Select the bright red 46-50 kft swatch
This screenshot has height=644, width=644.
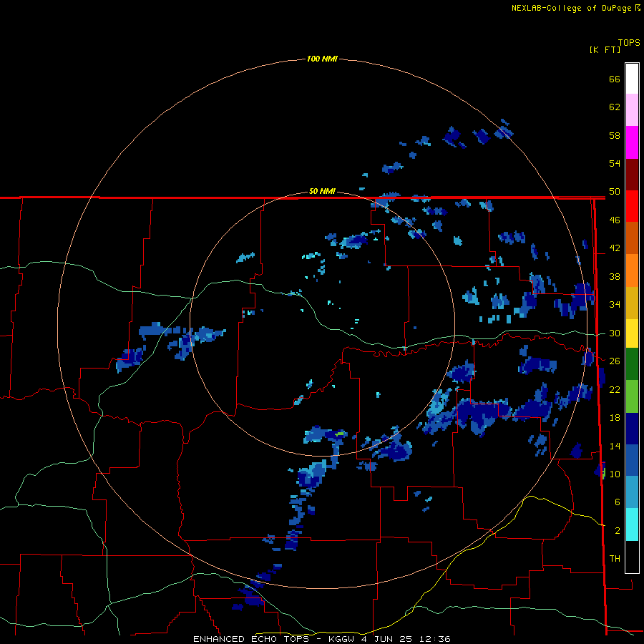[632, 206]
